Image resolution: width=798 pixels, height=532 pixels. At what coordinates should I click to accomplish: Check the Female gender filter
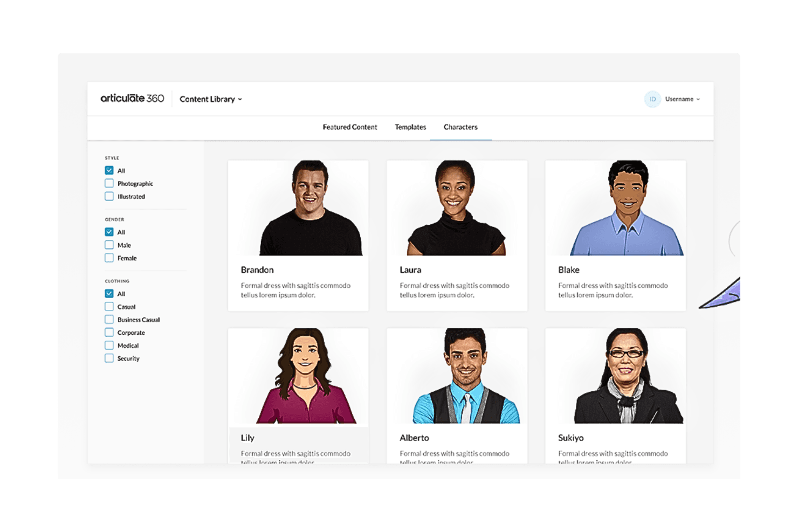(x=109, y=258)
